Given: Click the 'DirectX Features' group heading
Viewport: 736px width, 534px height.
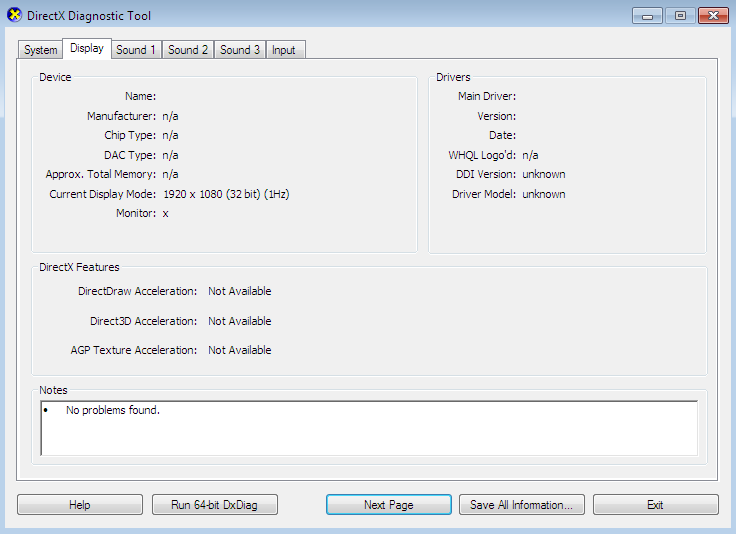Looking at the screenshot, I should 79,267.
